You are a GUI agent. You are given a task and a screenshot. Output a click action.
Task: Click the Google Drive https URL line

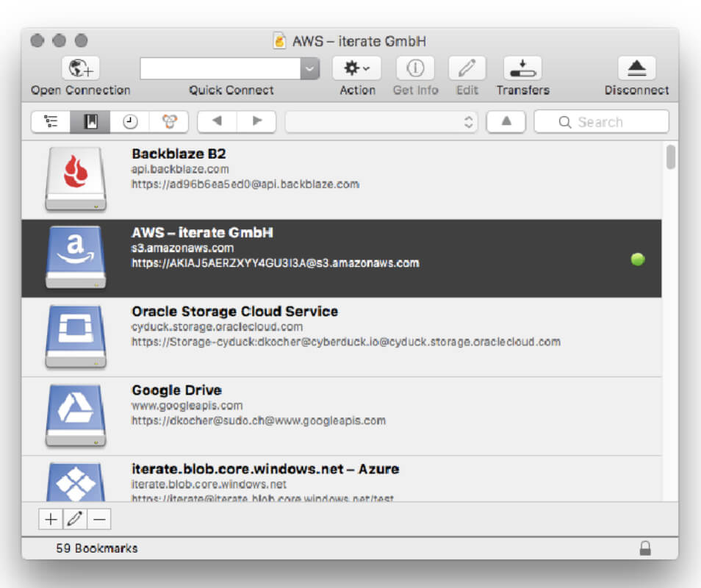click(259, 420)
